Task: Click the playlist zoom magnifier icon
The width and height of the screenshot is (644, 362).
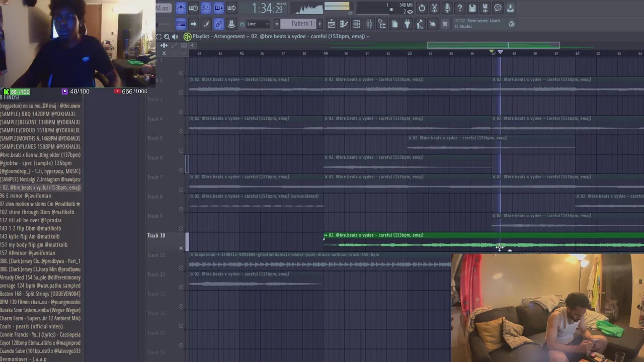Action: [x=167, y=37]
